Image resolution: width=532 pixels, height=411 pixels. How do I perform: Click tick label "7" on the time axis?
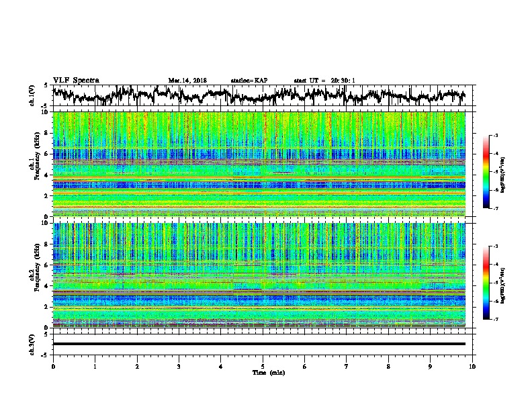coord(347,367)
